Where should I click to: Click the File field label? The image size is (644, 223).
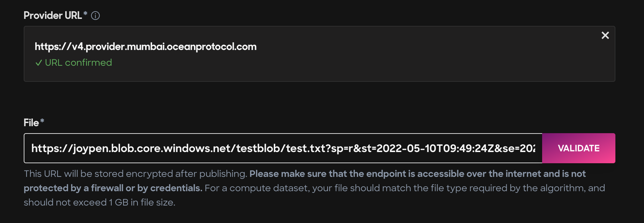(x=31, y=123)
